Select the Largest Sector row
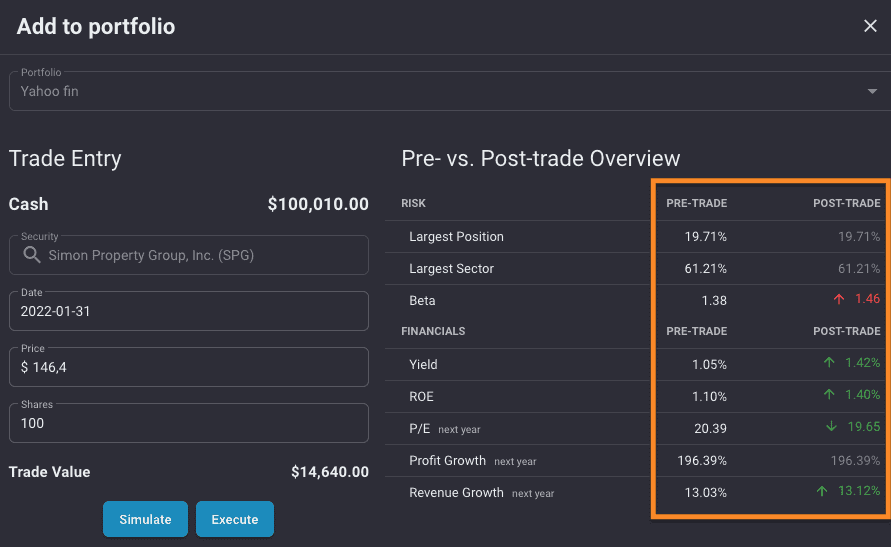This screenshot has width=891, height=547. (635, 269)
